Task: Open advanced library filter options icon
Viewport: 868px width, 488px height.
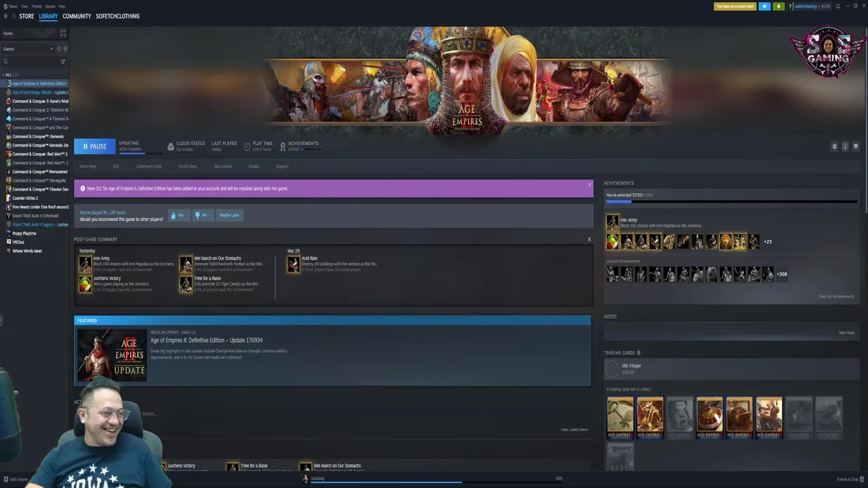Action: pos(63,62)
